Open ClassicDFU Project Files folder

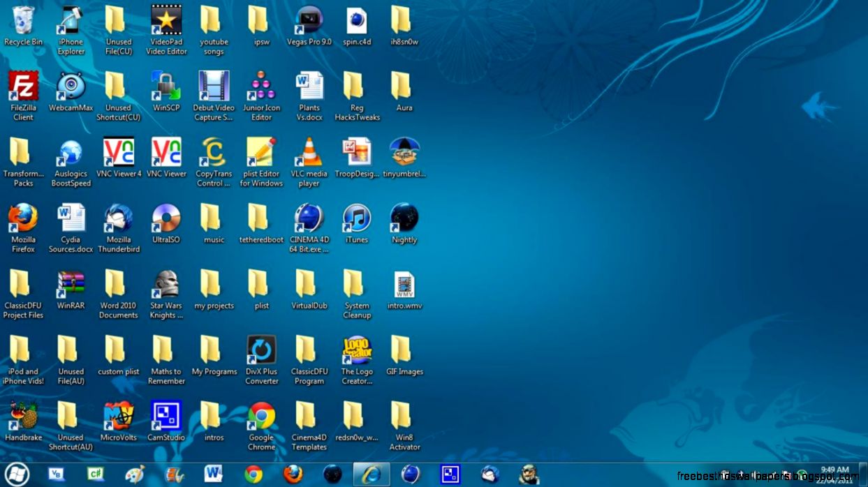coord(23,294)
